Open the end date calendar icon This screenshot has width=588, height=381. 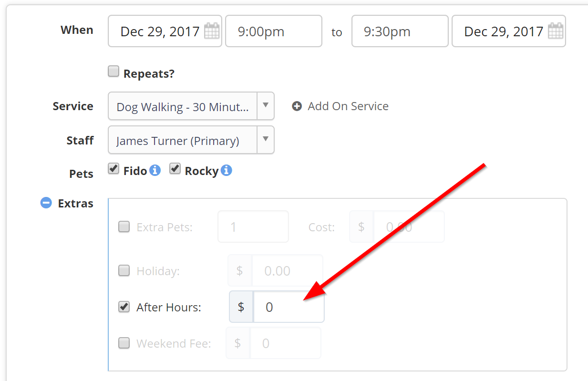pyautogui.click(x=556, y=31)
